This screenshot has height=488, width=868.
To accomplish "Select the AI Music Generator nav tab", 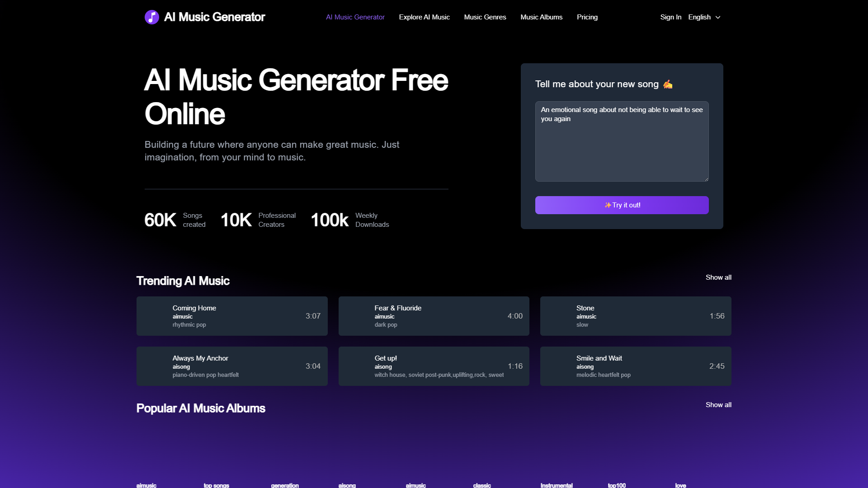I will (355, 17).
